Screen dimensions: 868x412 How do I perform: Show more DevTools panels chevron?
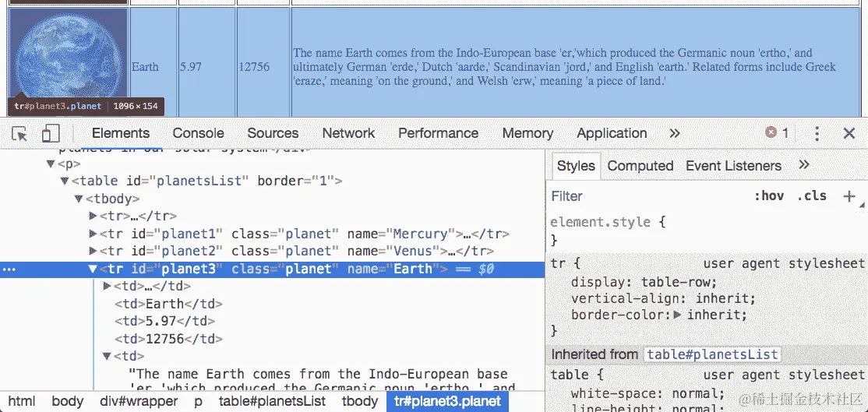pyautogui.click(x=674, y=133)
